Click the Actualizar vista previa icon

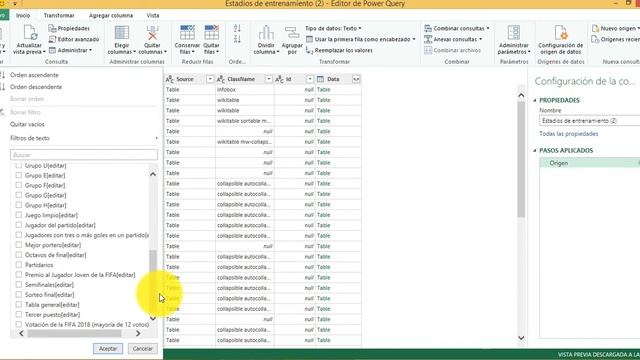30,33
